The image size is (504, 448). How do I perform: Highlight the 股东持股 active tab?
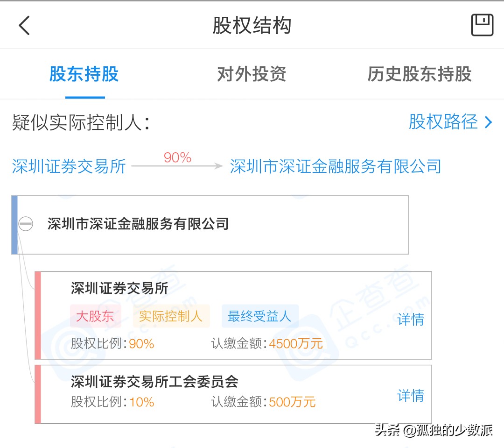click(x=84, y=74)
